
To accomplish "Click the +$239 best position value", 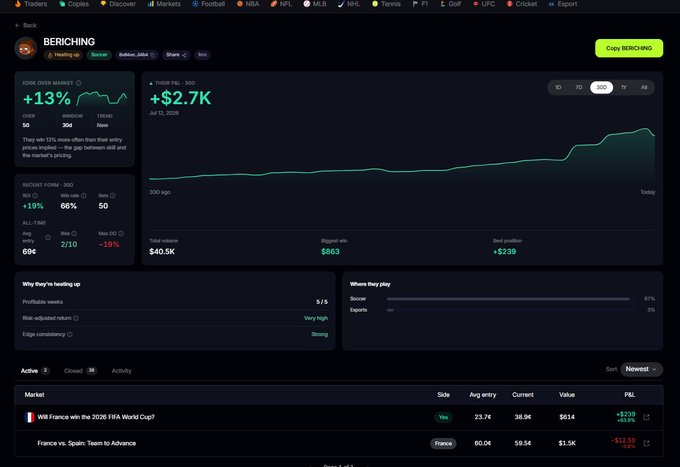I will (x=504, y=251).
